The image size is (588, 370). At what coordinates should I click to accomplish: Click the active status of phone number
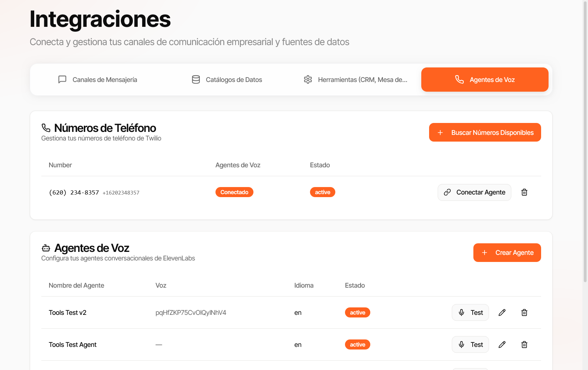pos(323,193)
